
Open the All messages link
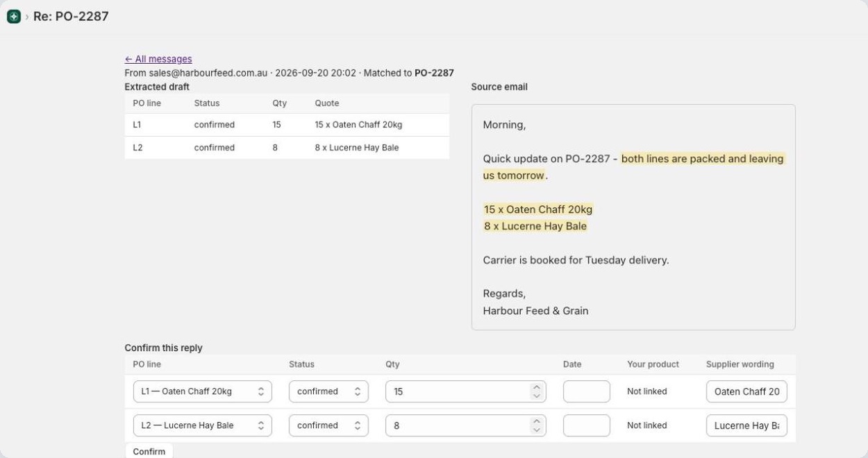(x=158, y=59)
